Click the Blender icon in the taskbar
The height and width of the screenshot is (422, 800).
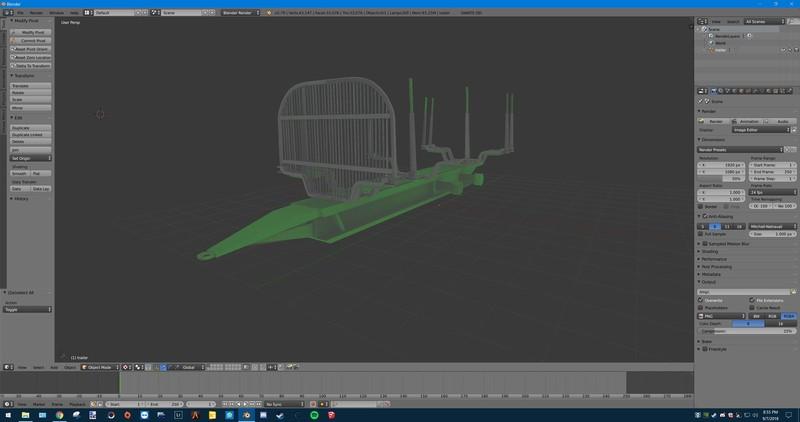point(247,415)
